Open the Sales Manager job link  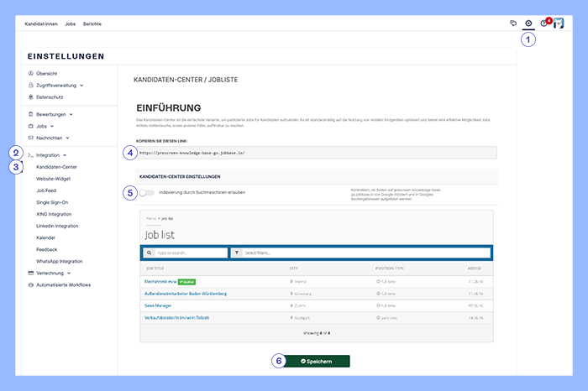[158, 306]
